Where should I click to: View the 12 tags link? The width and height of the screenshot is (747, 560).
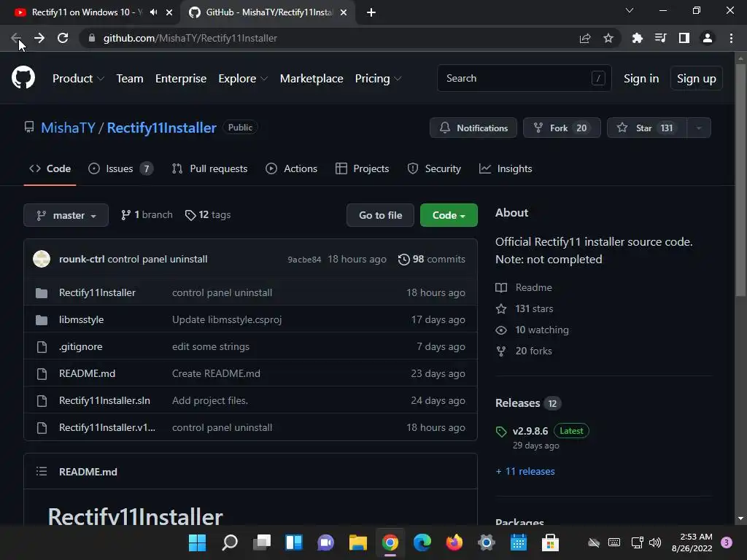click(208, 215)
